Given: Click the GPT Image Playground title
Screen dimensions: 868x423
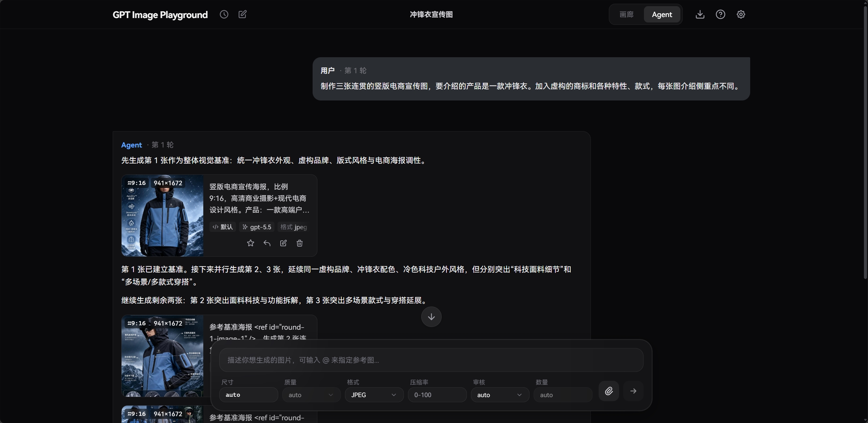Looking at the screenshot, I should pyautogui.click(x=160, y=15).
